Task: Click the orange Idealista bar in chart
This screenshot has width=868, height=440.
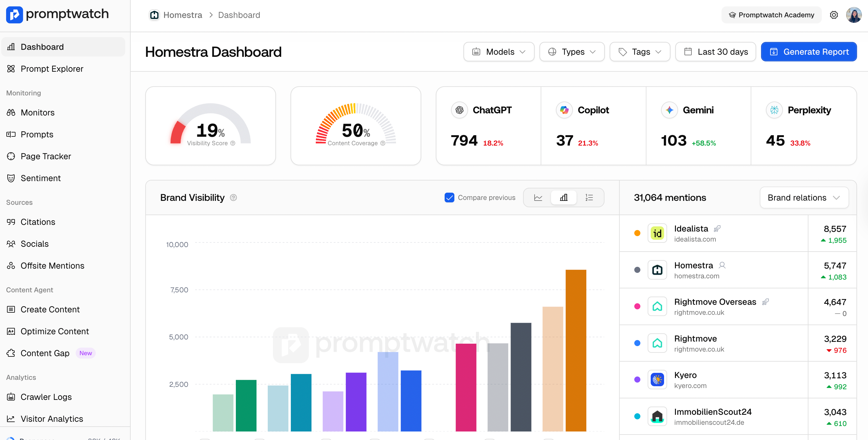Action: coord(576,350)
